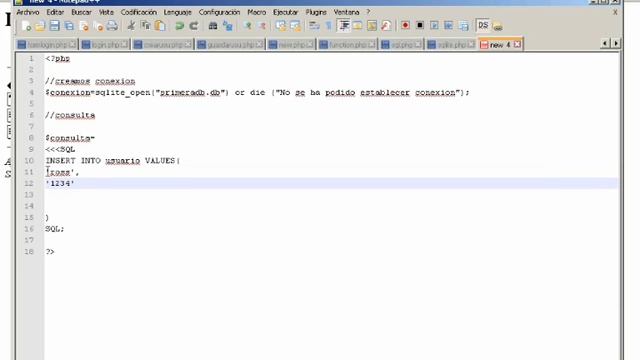Click the Open file folder icon
The height and width of the screenshot is (360, 640).
pyautogui.click(x=40, y=26)
